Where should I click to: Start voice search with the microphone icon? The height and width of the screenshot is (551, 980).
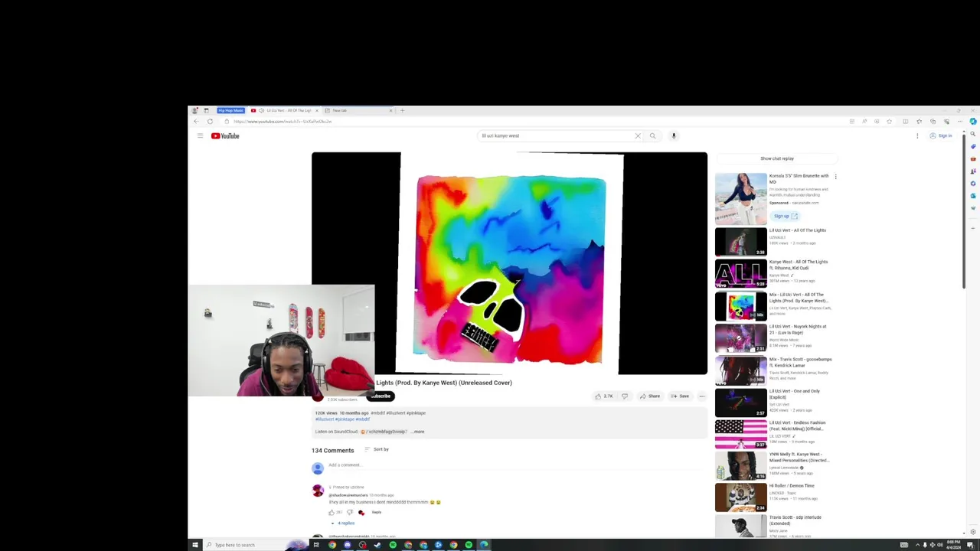[x=674, y=136]
